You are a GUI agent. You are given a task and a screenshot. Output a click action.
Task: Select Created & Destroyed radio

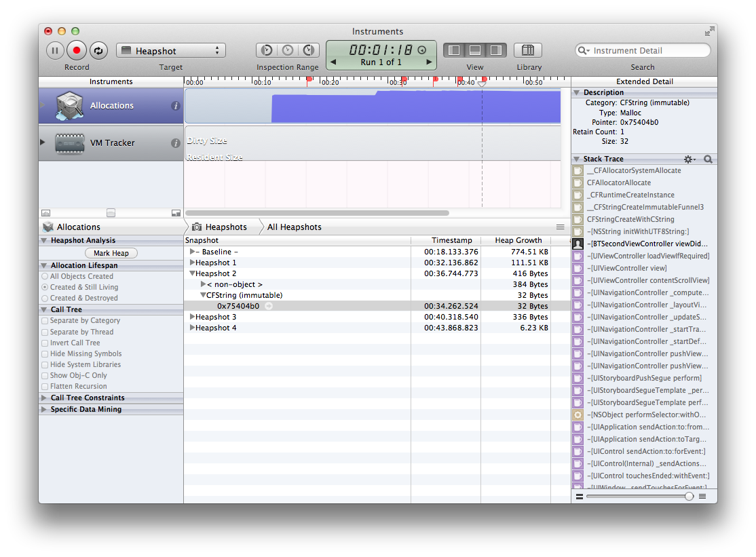point(45,299)
